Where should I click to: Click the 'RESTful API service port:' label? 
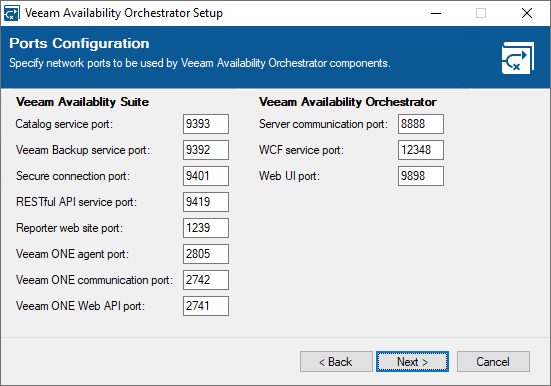pyautogui.click(x=76, y=202)
